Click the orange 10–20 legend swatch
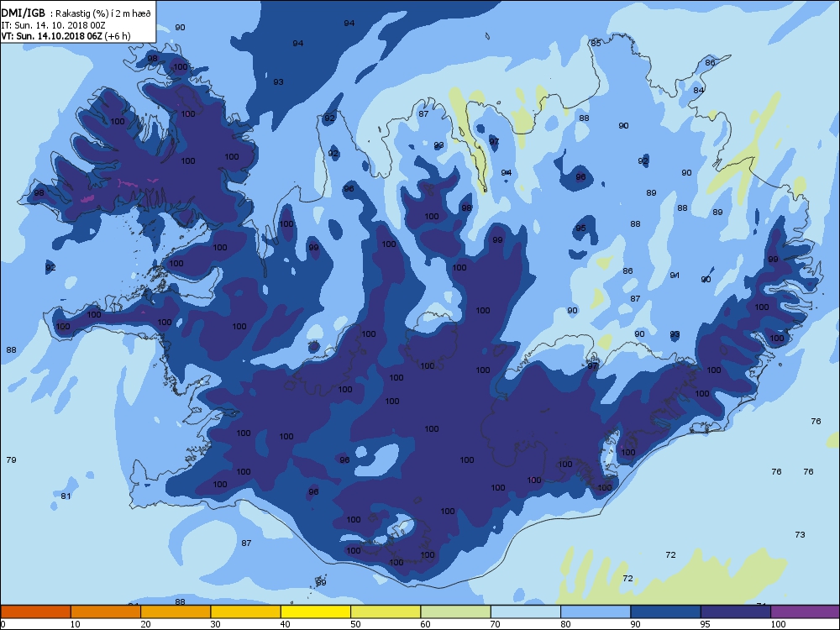 [106, 612]
